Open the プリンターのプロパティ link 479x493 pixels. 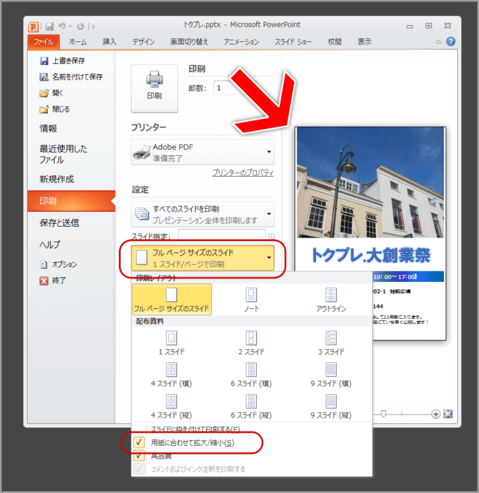click(x=243, y=173)
